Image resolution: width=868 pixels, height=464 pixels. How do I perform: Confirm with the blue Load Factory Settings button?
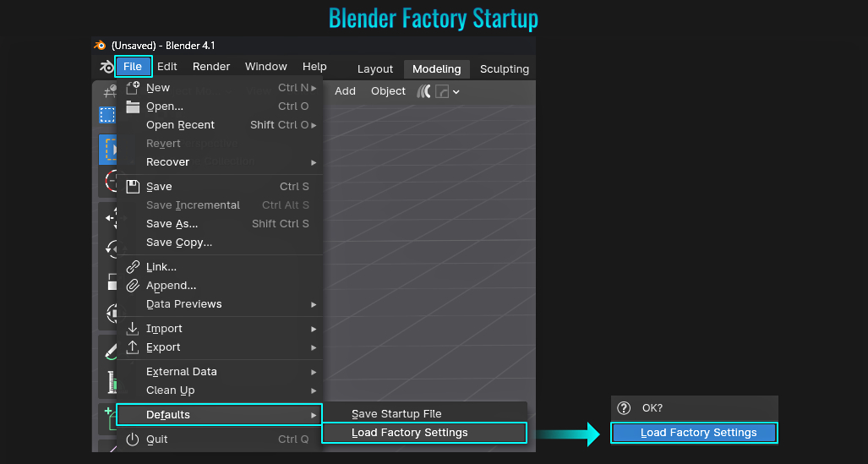[x=694, y=433]
